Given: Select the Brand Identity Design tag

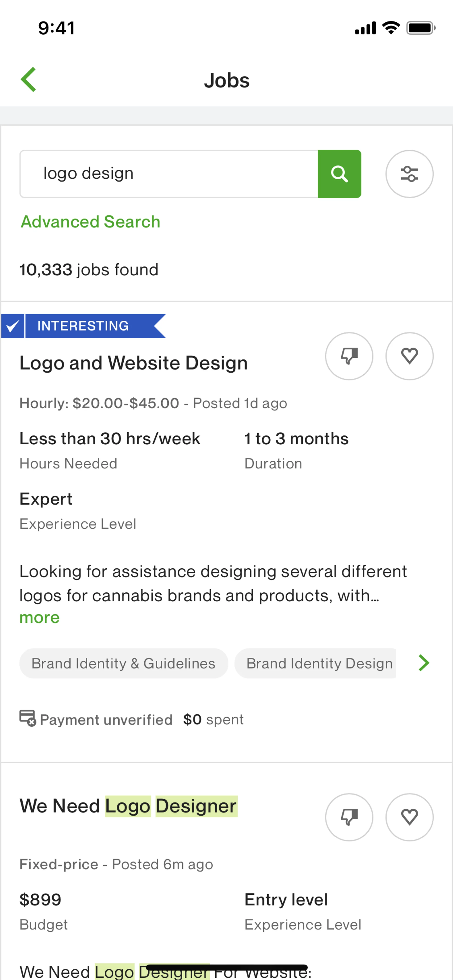Looking at the screenshot, I should (x=319, y=663).
